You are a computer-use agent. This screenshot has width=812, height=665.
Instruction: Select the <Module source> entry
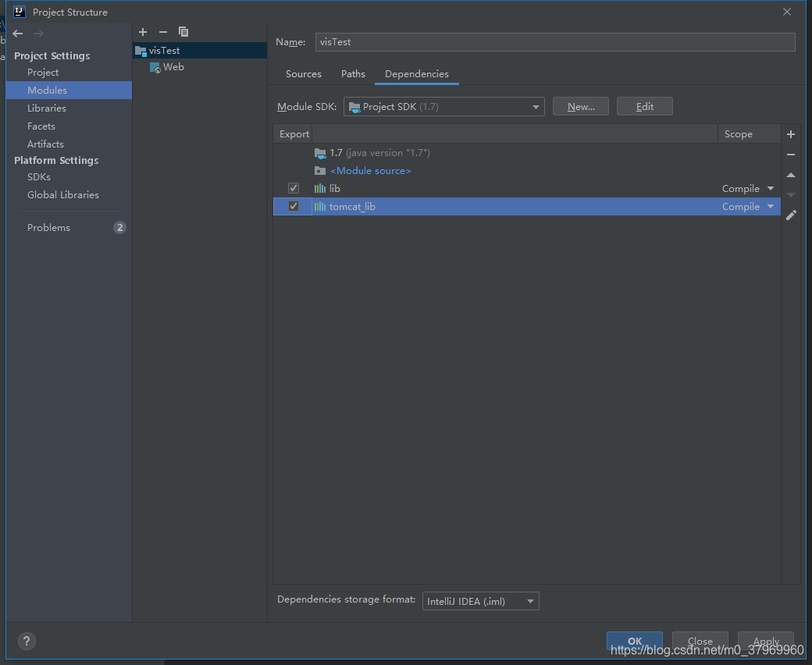click(371, 171)
